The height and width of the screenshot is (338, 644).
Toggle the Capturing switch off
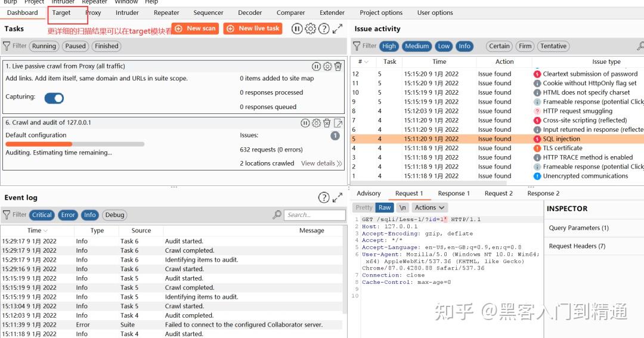pos(54,98)
